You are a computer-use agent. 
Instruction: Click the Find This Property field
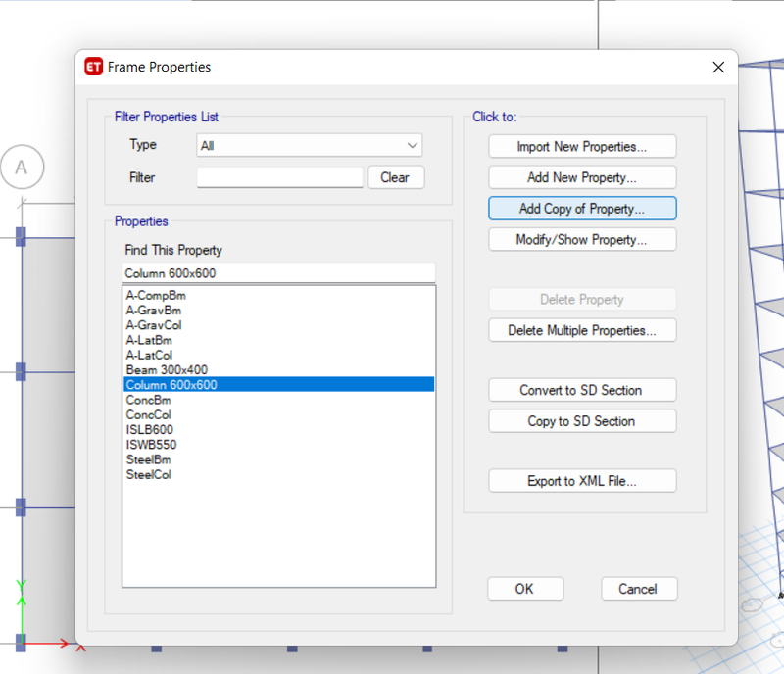coord(278,273)
